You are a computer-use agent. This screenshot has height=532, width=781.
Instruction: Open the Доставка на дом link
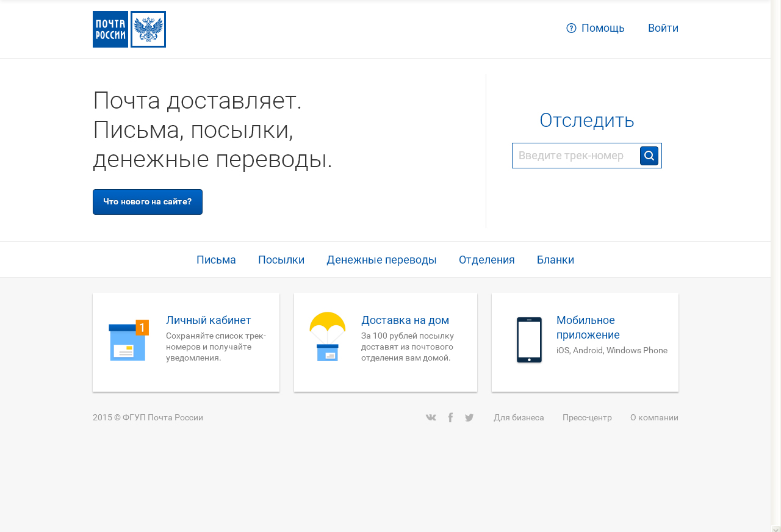pos(405,320)
